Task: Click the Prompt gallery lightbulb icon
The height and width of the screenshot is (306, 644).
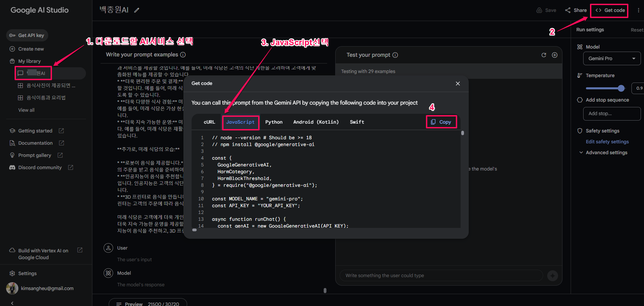Action: click(x=12, y=155)
